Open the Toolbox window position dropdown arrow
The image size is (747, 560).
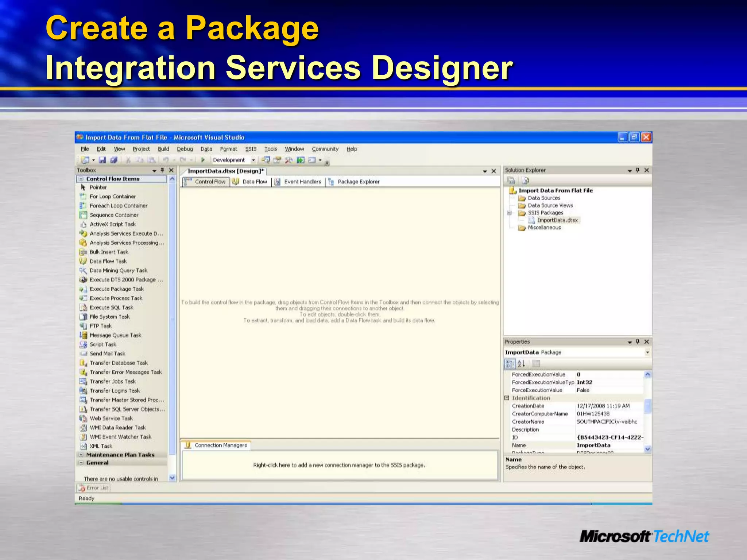pyautogui.click(x=154, y=171)
